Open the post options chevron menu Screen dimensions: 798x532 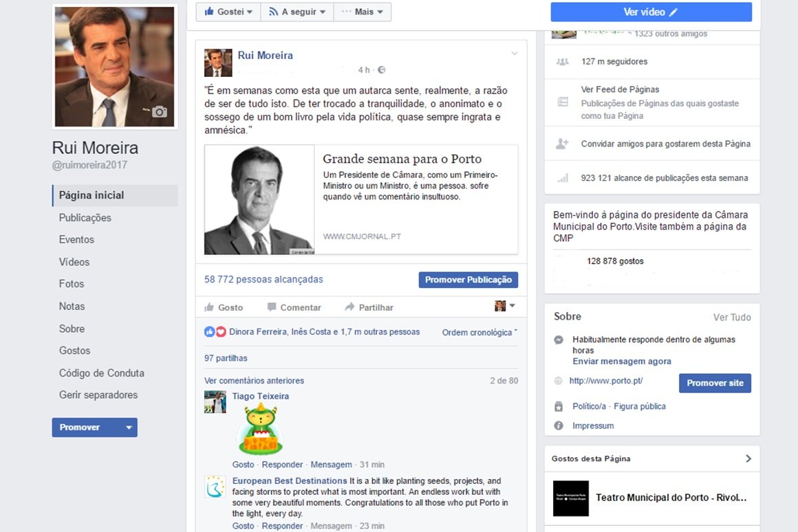coord(514,54)
